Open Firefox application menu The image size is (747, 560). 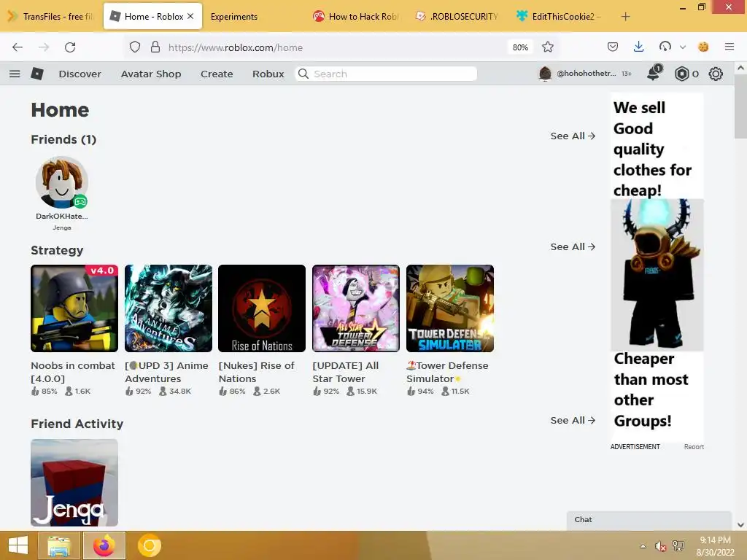click(x=729, y=47)
